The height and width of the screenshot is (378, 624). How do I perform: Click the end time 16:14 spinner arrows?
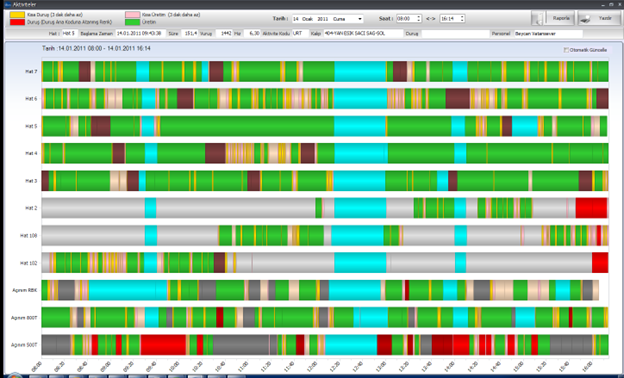[462, 19]
